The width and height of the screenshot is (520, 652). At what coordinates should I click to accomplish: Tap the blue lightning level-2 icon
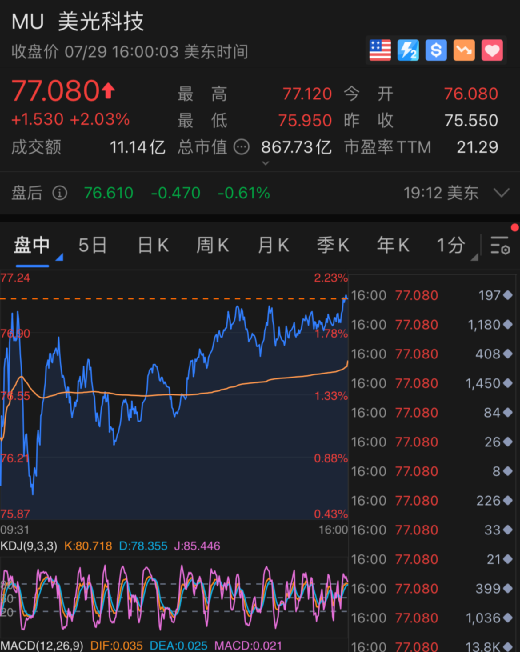408,50
